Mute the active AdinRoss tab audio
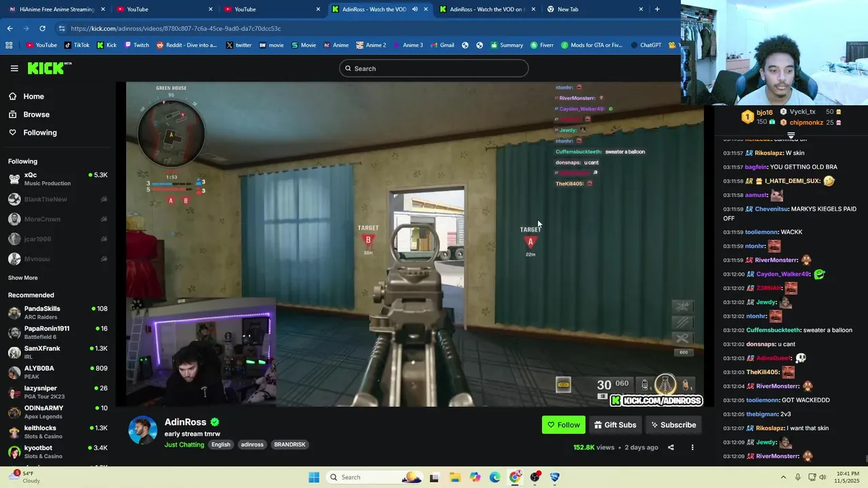 coord(415,9)
